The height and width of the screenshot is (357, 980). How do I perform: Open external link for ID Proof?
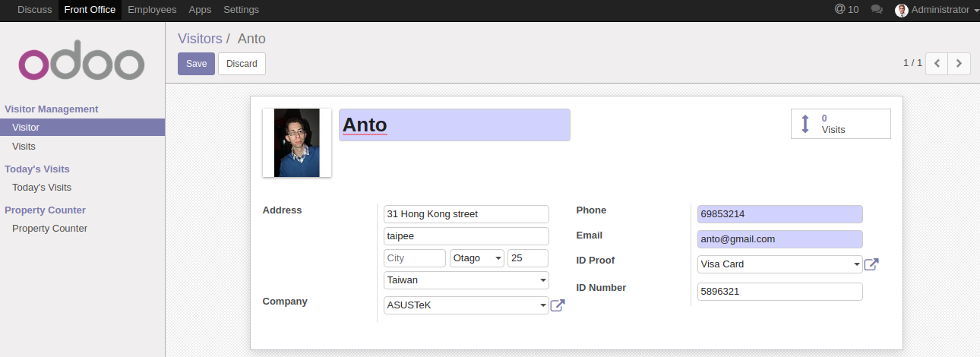(x=871, y=264)
